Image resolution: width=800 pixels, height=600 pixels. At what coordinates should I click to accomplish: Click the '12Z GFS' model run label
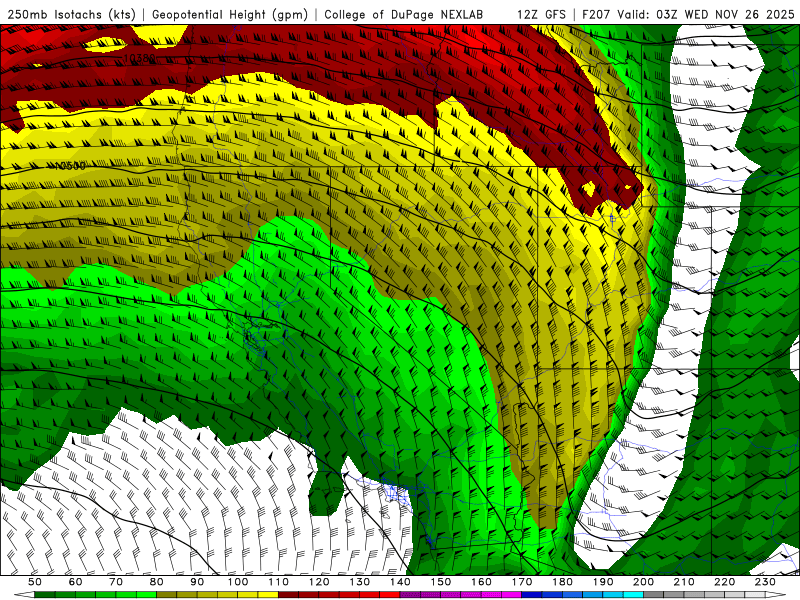[x=541, y=14]
